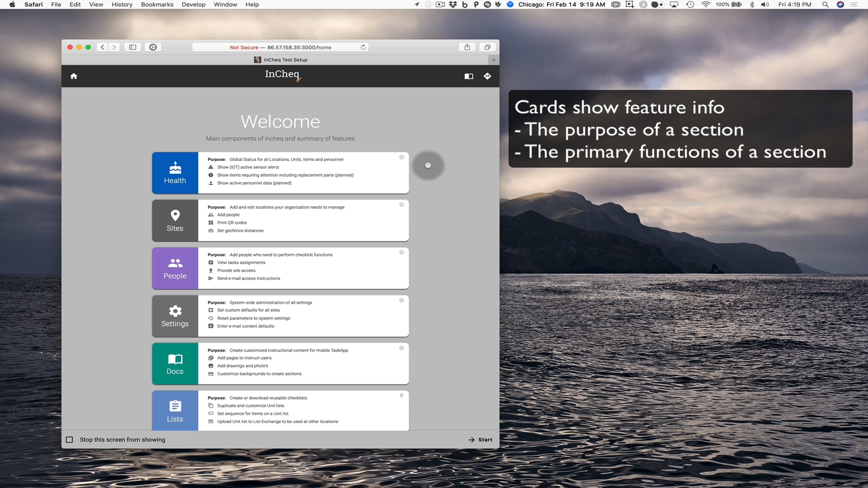
Task: Click the address bar URL field
Action: [280, 47]
